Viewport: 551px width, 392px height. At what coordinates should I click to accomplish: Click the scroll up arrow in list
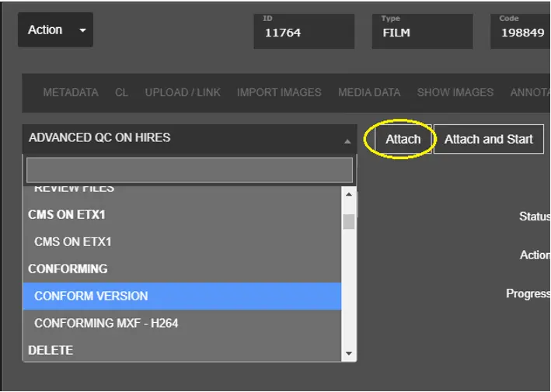[348, 195]
